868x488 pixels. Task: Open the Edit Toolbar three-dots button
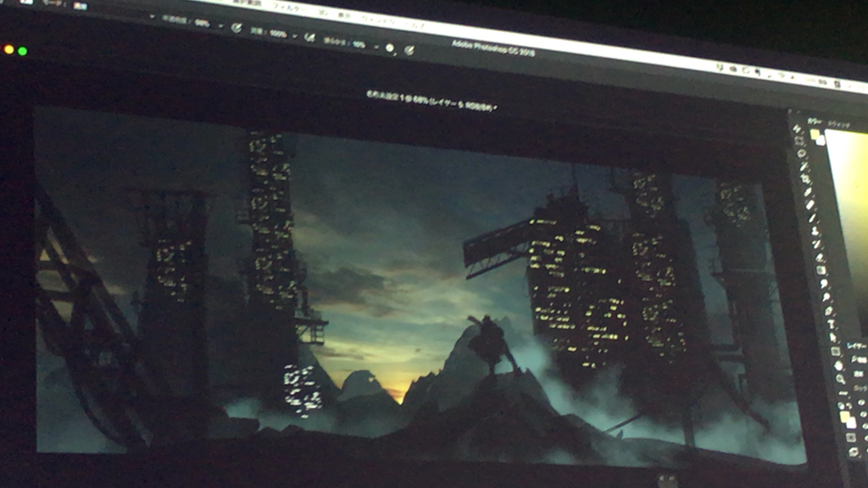[843, 393]
